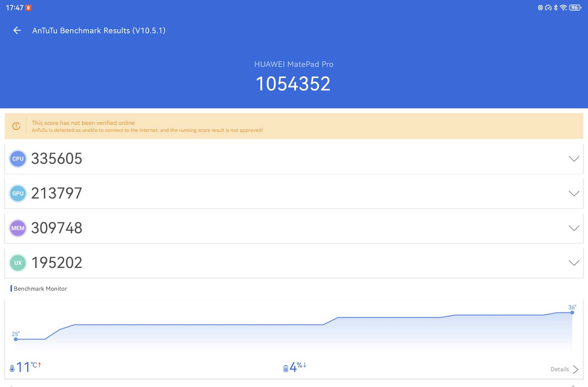Image resolution: width=588 pixels, height=387 pixels.
Task: Expand the UX score 195202 row
Action: coord(294,263)
